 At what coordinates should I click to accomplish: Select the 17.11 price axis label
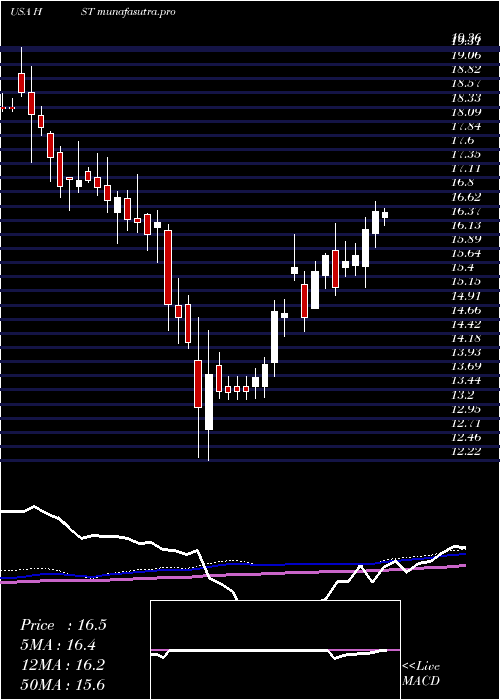pyautogui.click(x=466, y=168)
